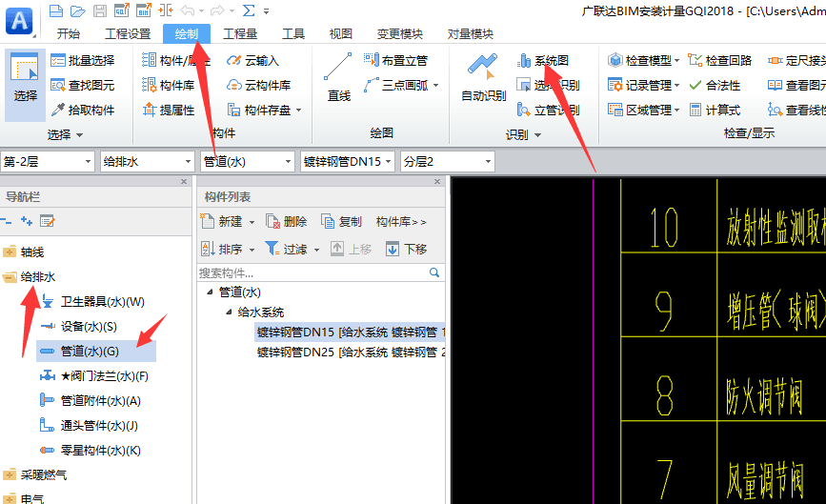
Task: Open the 三点画弧 dropdown arrow
Action: pyautogui.click(x=435, y=86)
